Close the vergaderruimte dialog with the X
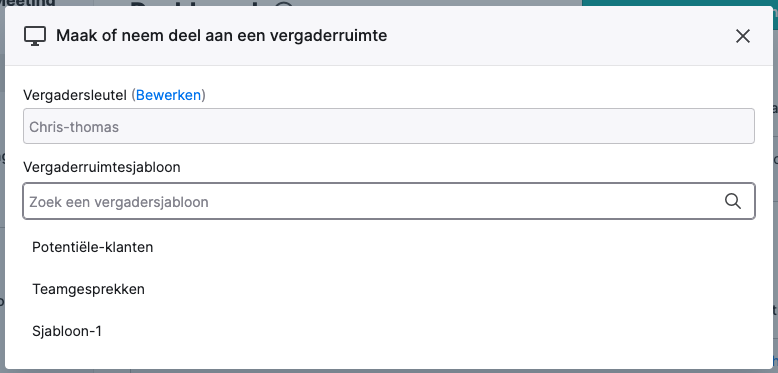Viewport: 778px width, 373px height. pos(742,36)
